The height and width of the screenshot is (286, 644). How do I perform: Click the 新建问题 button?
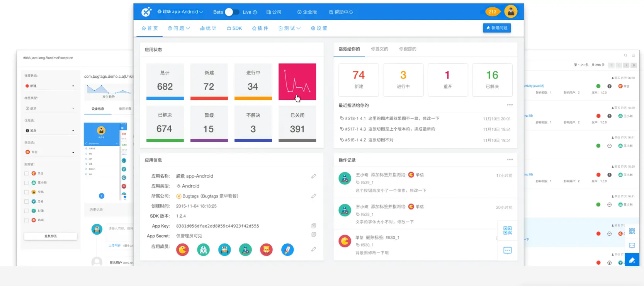497,28
